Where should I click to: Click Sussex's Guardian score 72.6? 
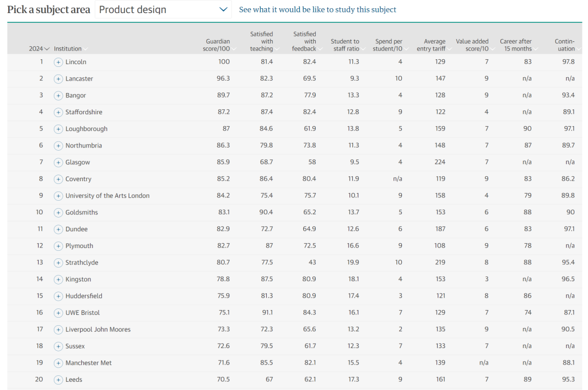[223, 346]
